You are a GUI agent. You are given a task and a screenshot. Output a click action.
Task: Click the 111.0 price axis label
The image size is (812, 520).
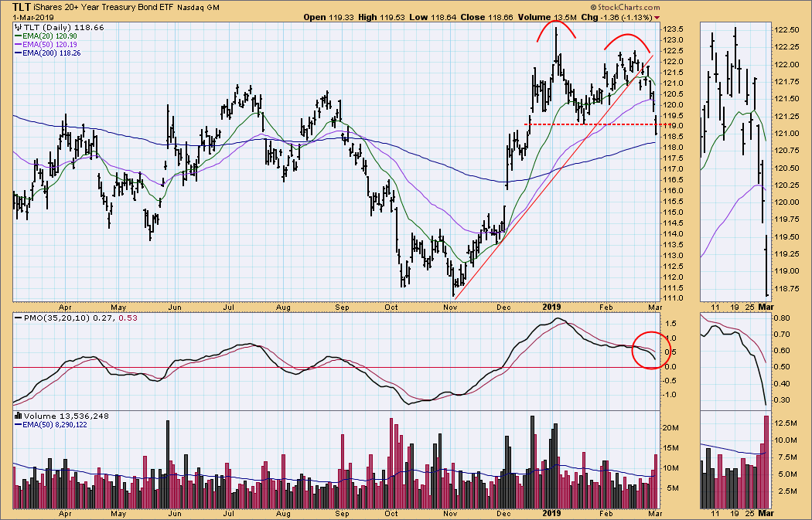(672, 298)
